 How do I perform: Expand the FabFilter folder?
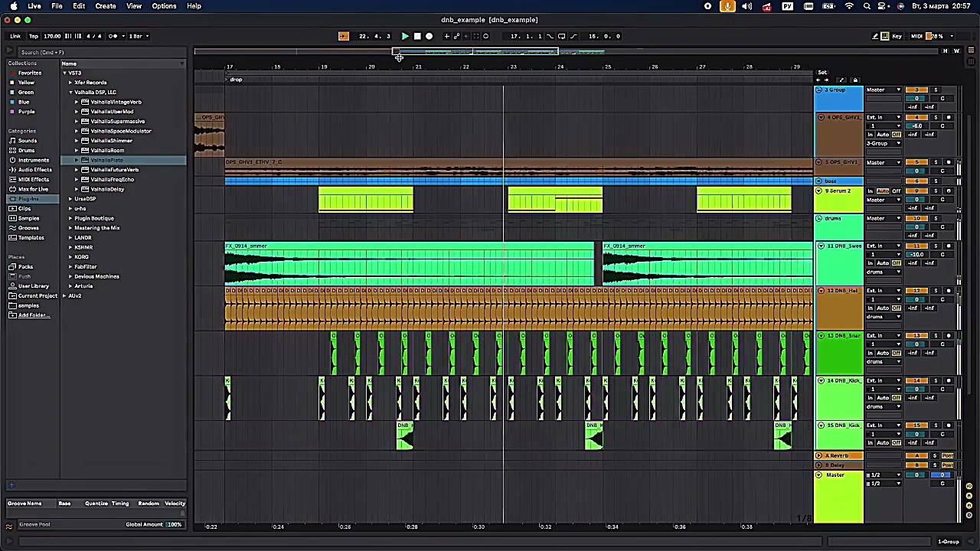click(70, 266)
